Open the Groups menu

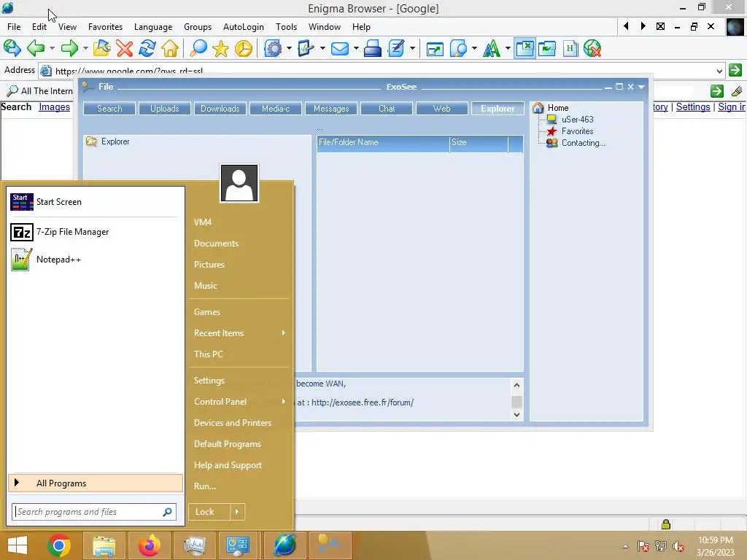coord(198,27)
